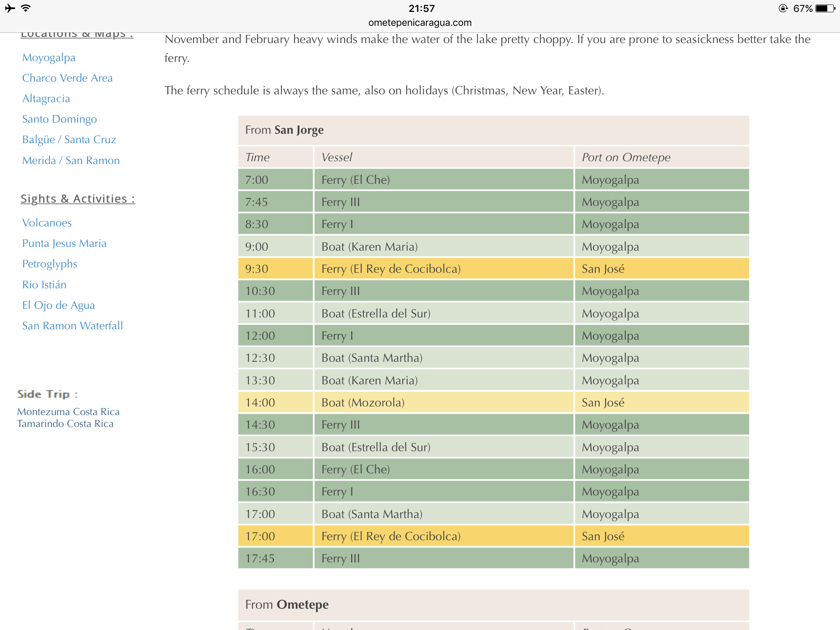Tap the Wi-Fi status icon
Viewport: 840px width, 630px height.
point(26,8)
